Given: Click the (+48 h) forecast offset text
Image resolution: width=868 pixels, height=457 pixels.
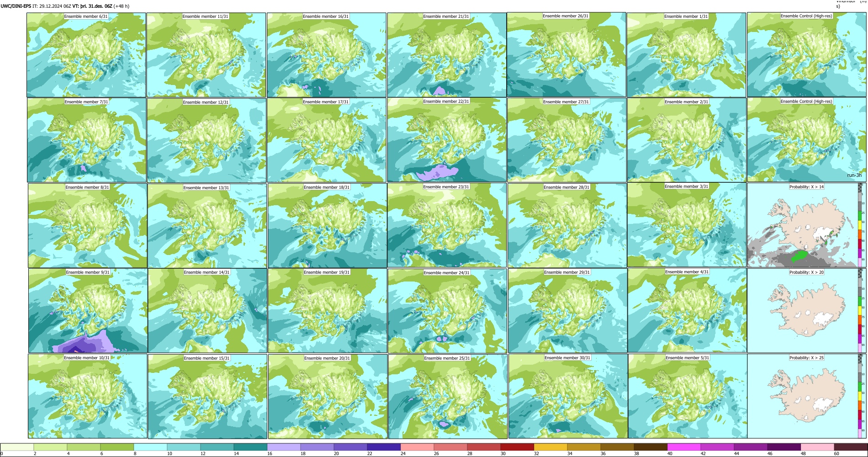Looking at the screenshot, I should [x=122, y=6].
